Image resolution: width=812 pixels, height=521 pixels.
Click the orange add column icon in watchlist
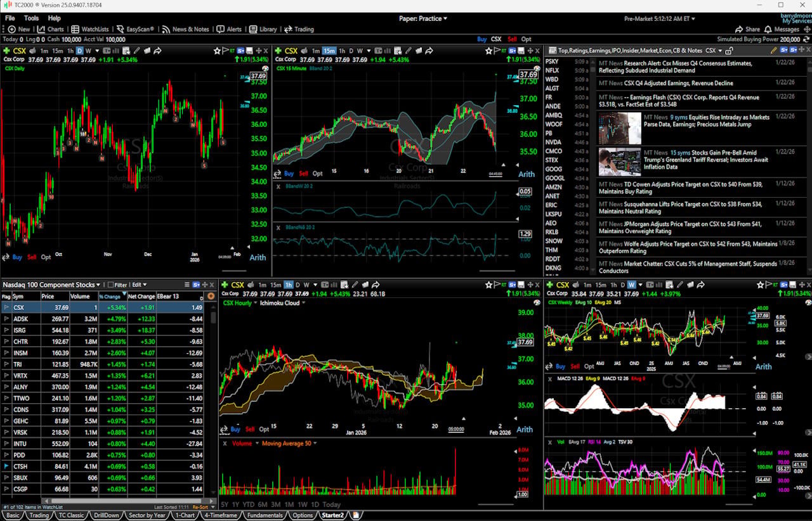pos(211,296)
